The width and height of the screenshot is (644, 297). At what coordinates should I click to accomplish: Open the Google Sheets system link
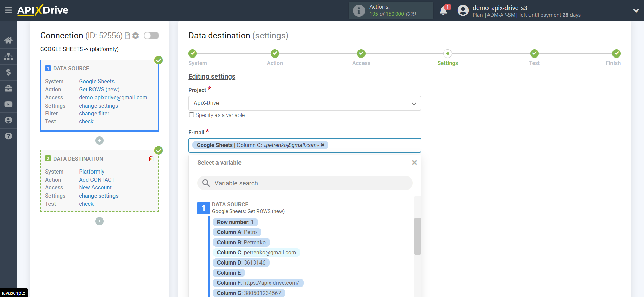click(97, 81)
